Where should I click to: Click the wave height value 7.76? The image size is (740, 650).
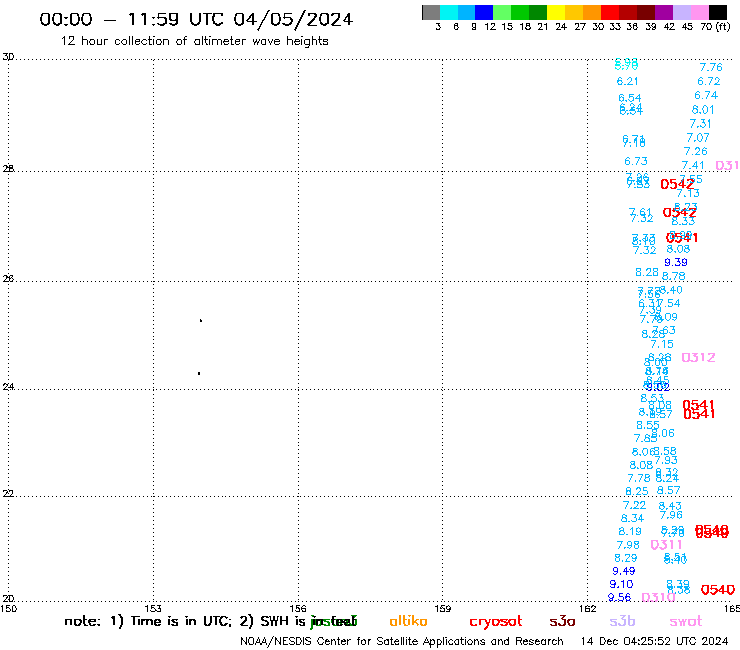tap(711, 68)
